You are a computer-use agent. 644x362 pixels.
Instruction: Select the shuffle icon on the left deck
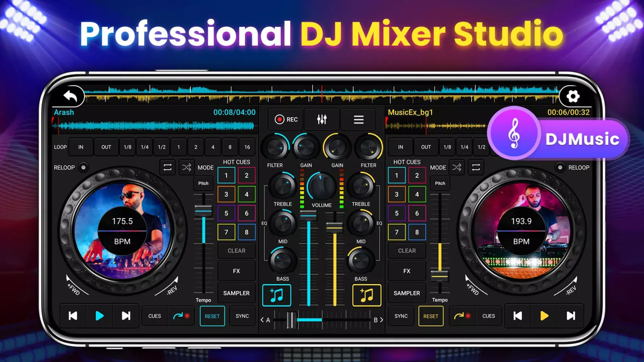[186, 167]
